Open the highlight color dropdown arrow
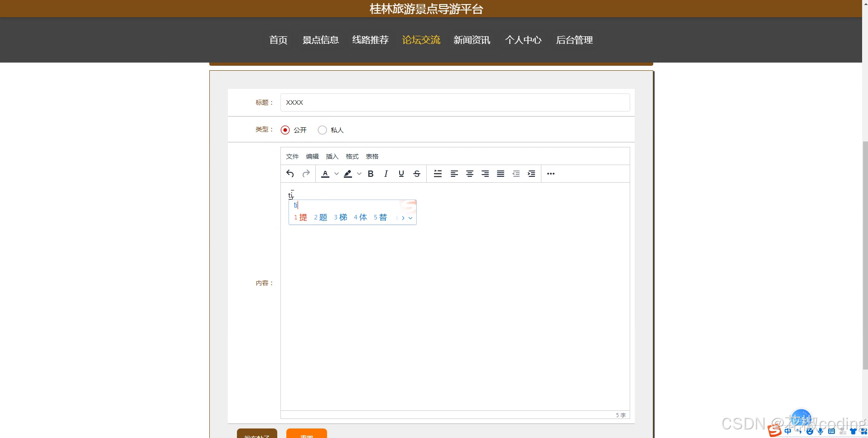The height and width of the screenshot is (438, 868). coord(359,174)
